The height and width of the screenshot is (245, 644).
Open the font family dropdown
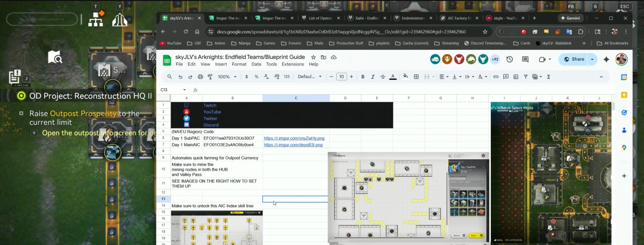pyautogui.click(x=309, y=77)
